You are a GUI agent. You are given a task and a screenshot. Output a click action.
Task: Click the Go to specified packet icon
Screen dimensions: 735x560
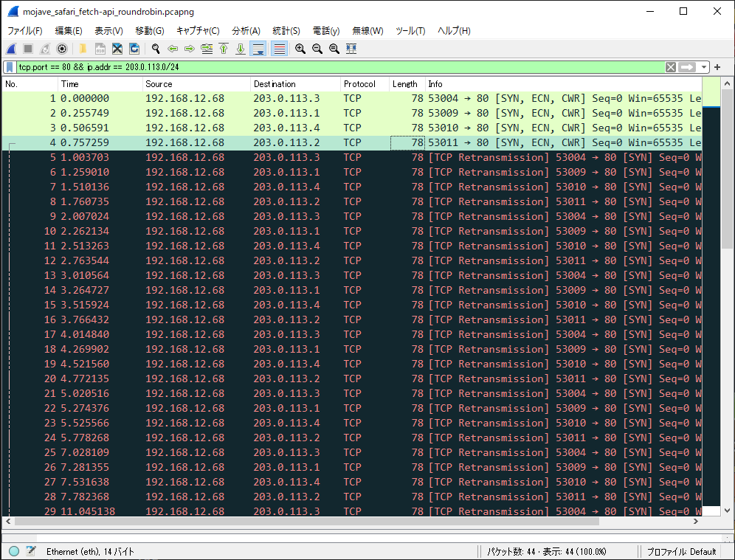click(207, 49)
